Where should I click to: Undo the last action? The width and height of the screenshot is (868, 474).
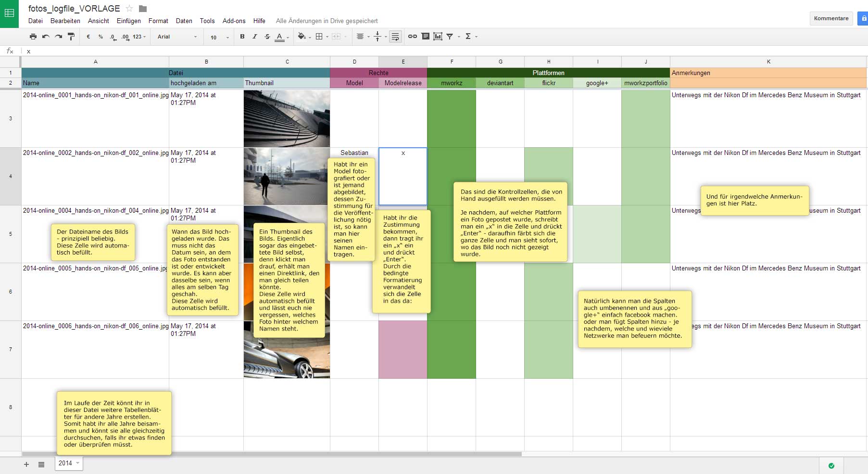(46, 37)
